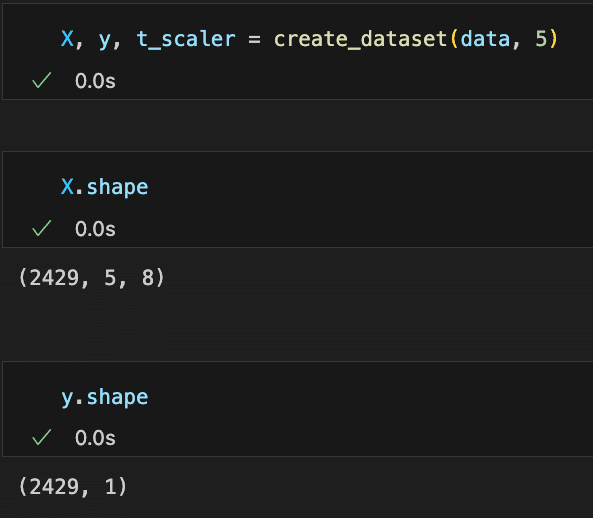This screenshot has width=593, height=518.
Task: Click the equals sign in the assignment line
Action: 255,39
